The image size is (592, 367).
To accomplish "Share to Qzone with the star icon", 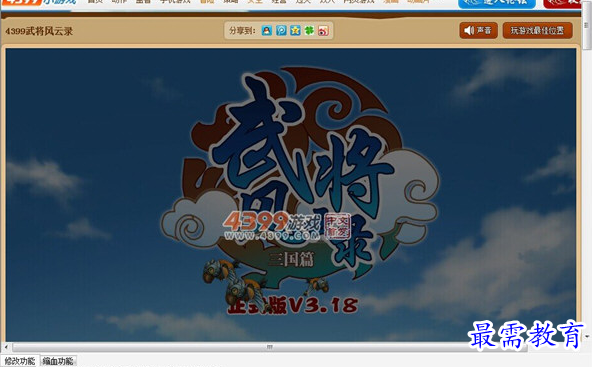I will [x=295, y=31].
